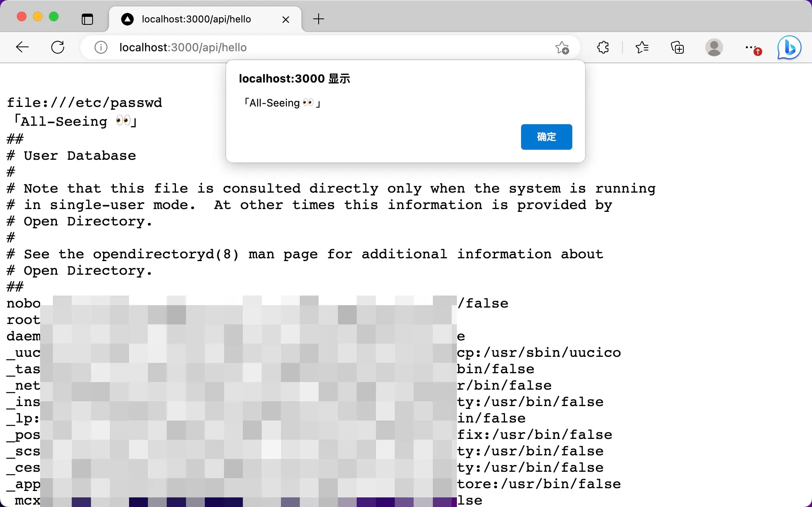This screenshot has height=507, width=812.
Task: Click the browser back navigation arrow
Action: [x=22, y=47]
